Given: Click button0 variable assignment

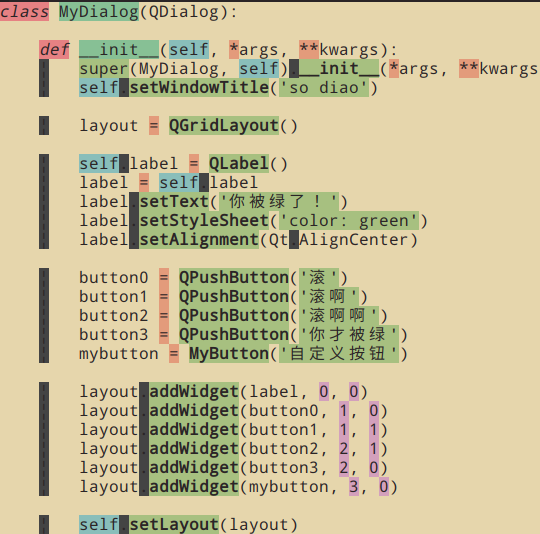Looking at the screenshot, I should (x=114, y=277).
